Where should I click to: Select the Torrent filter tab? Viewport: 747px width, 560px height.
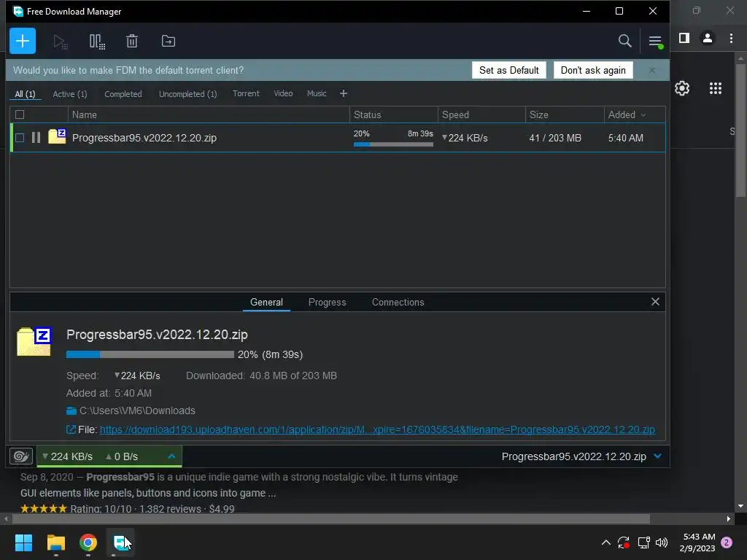pos(246,94)
